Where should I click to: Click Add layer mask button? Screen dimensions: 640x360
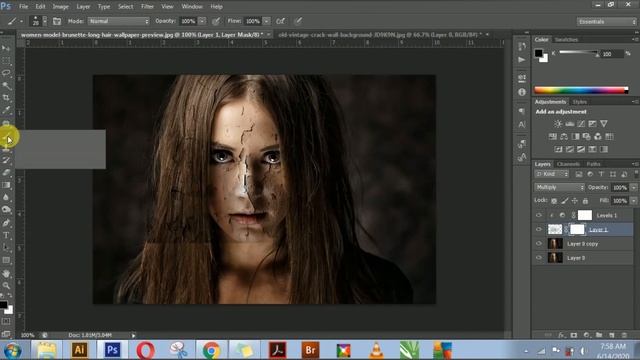(574, 335)
